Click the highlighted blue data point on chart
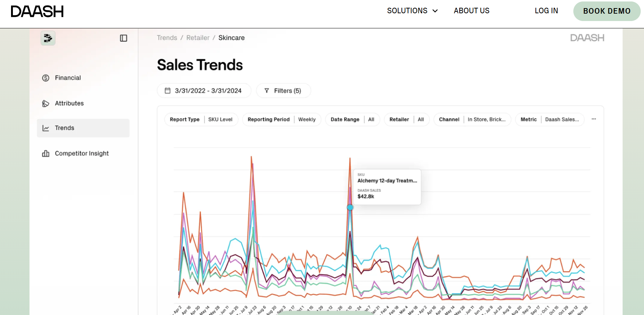The height and width of the screenshot is (315, 644). coord(350,207)
